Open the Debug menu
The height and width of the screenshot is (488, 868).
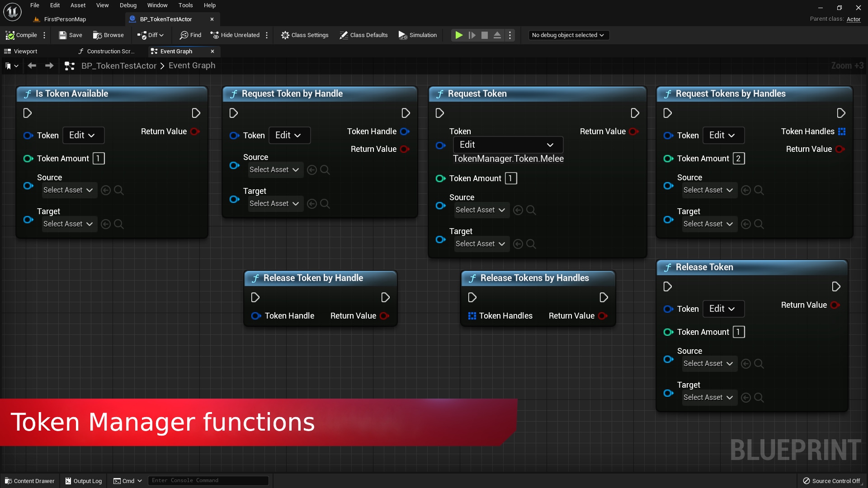[128, 5]
